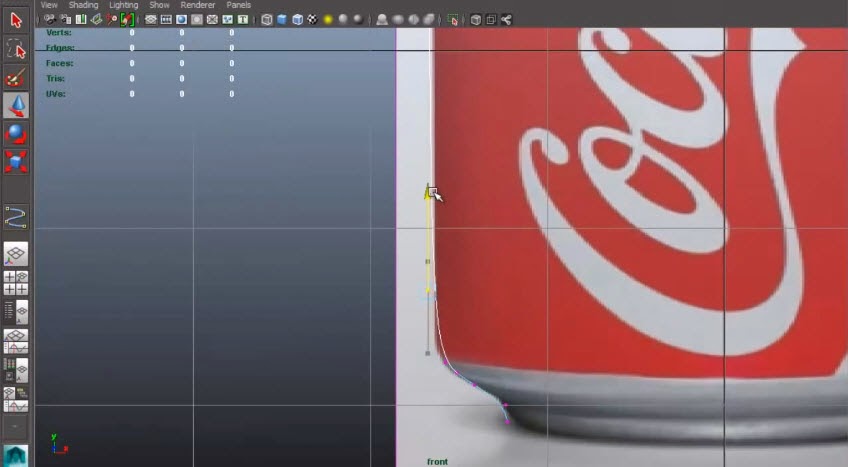
Task: Activate the Lasso select tool
Action: pos(16,49)
